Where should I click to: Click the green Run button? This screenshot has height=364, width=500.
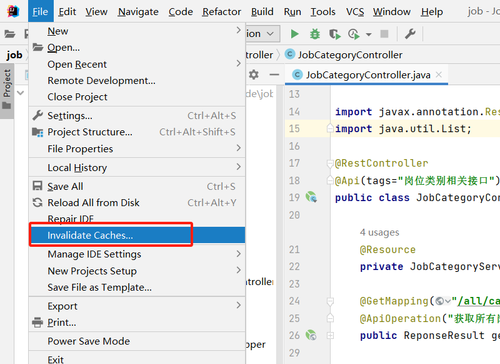click(x=294, y=34)
